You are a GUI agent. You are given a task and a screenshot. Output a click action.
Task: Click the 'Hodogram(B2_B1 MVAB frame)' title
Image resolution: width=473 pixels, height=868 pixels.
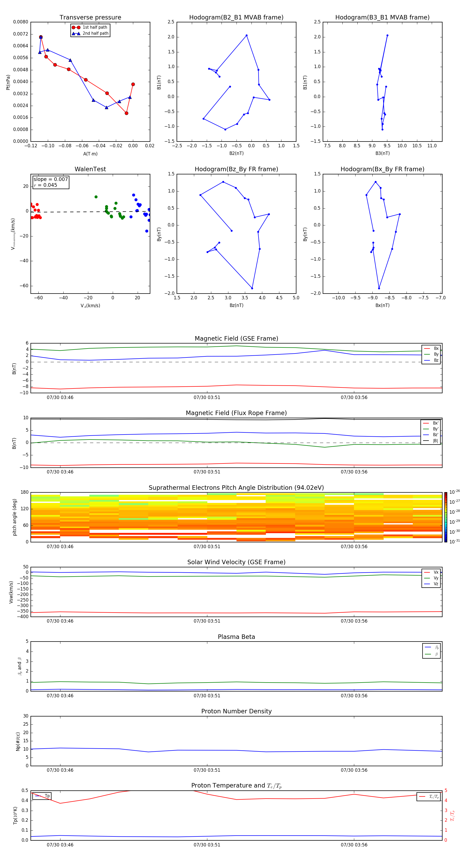click(236, 17)
